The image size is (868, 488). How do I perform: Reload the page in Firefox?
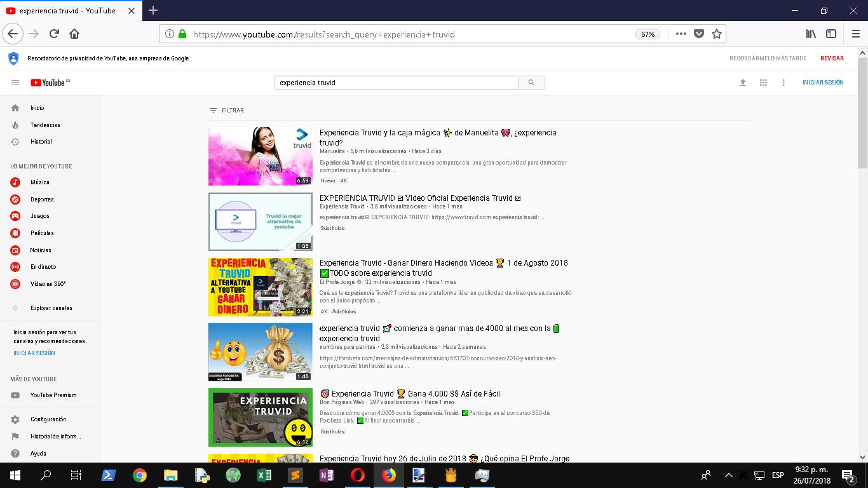(54, 34)
